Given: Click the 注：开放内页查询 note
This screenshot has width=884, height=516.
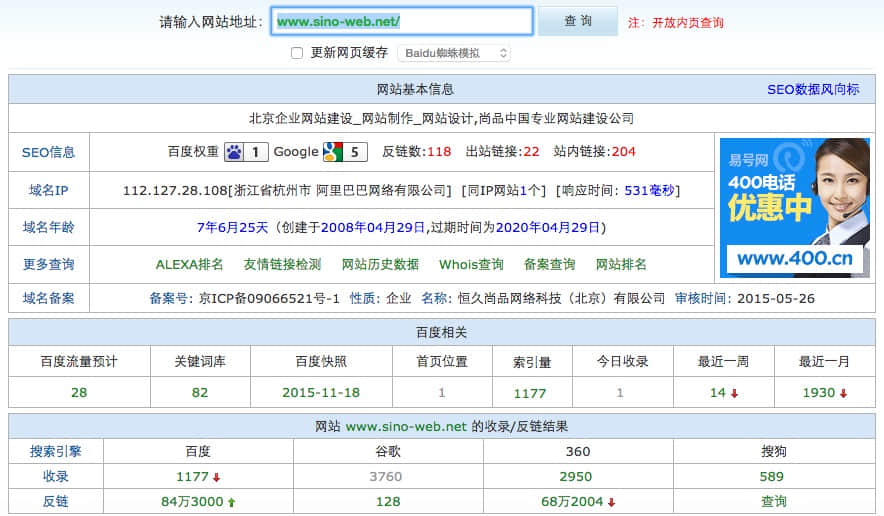Looking at the screenshot, I should (x=675, y=23).
